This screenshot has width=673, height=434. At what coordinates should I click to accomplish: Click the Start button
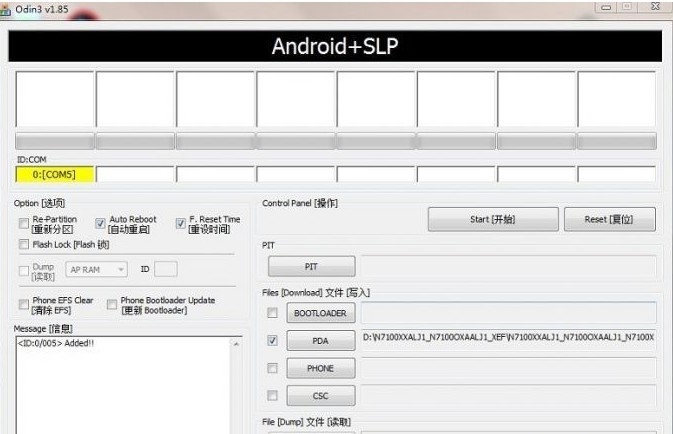(x=493, y=219)
